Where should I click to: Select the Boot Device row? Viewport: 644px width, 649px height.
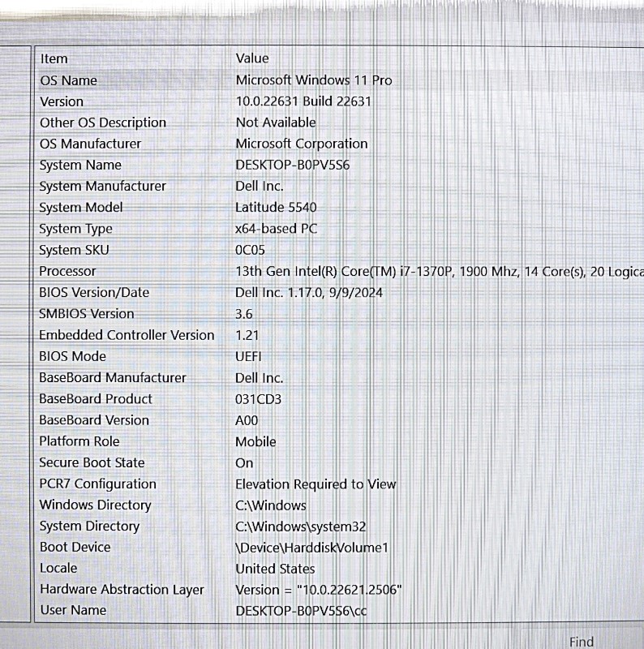[75, 547]
